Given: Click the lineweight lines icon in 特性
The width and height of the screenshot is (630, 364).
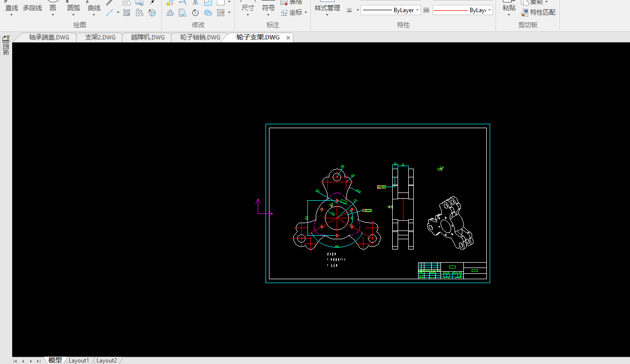Looking at the screenshot, I should pos(349,10).
